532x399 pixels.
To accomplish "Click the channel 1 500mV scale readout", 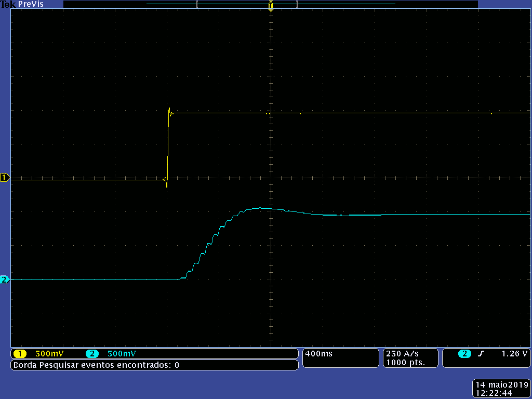I will click(x=49, y=354).
